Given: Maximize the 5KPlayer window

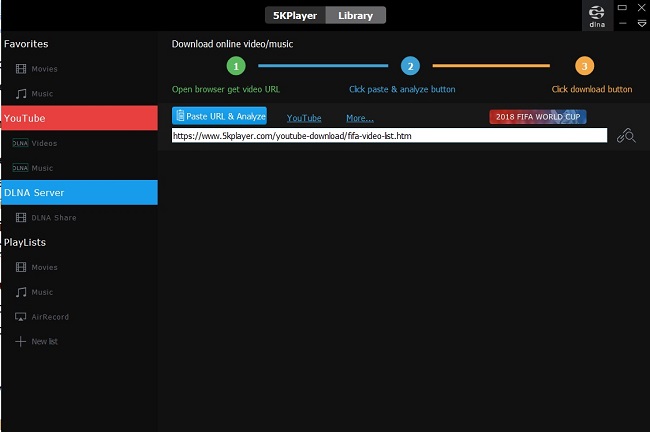Looking at the screenshot, I should click(622, 7).
